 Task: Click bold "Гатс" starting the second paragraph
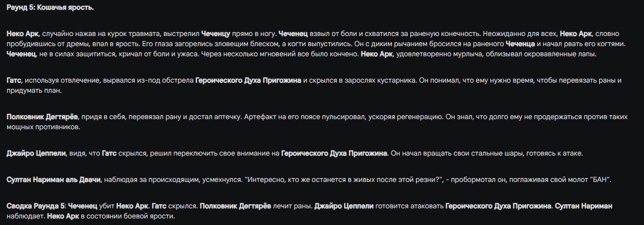(14, 81)
